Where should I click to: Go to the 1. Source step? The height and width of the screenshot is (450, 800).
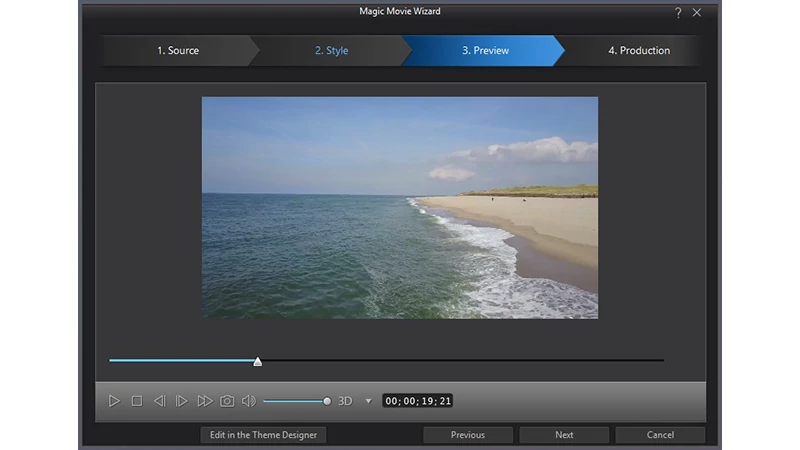(x=178, y=51)
